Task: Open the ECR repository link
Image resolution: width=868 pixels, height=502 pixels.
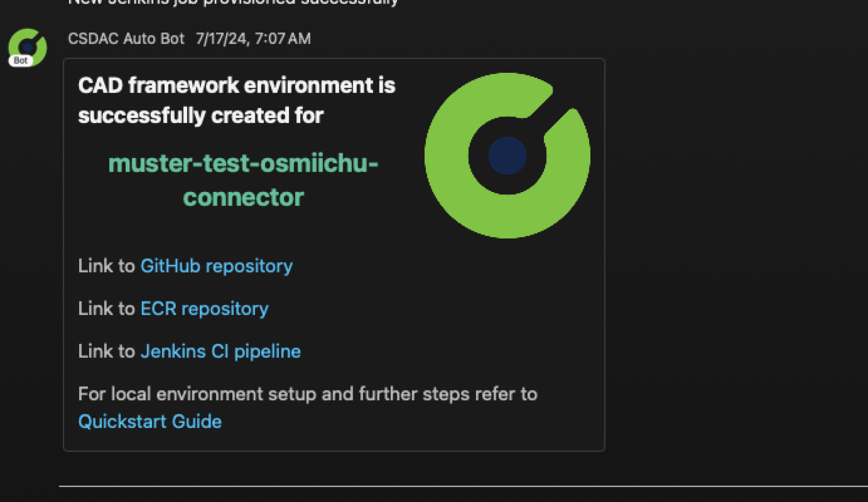Action: (204, 309)
